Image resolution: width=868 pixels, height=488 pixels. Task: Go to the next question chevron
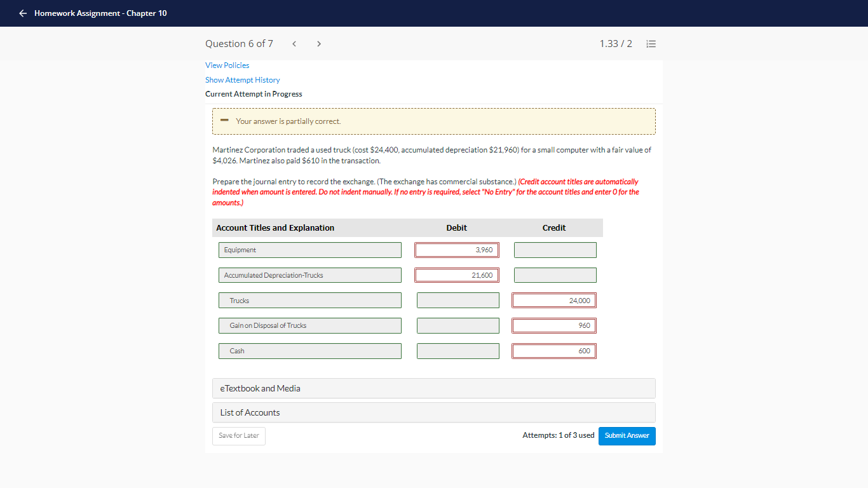point(319,44)
